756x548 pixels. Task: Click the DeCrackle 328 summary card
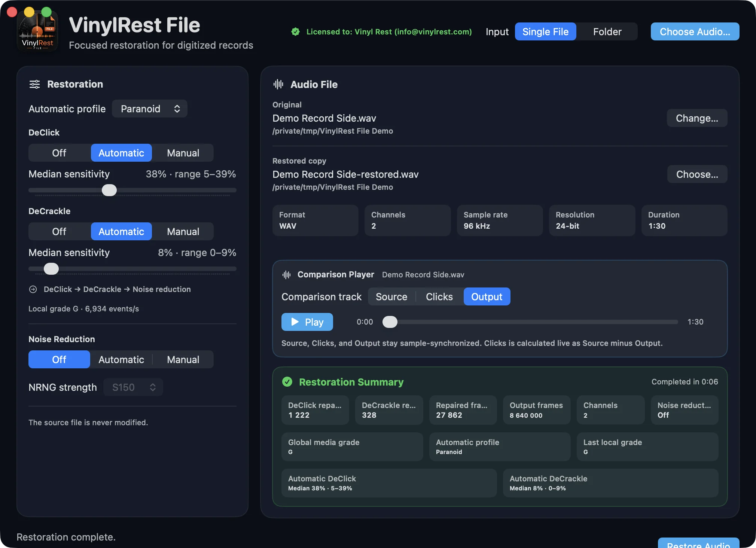[x=389, y=410]
